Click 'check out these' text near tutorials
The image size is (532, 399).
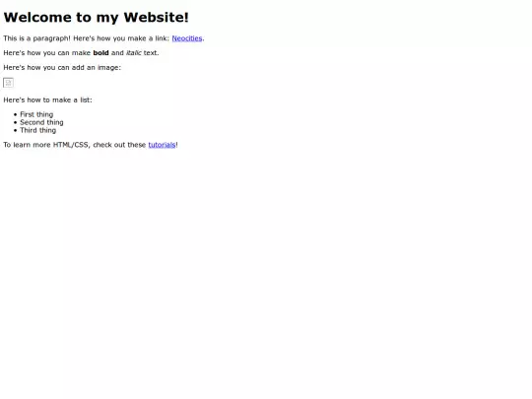[x=119, y=145]
